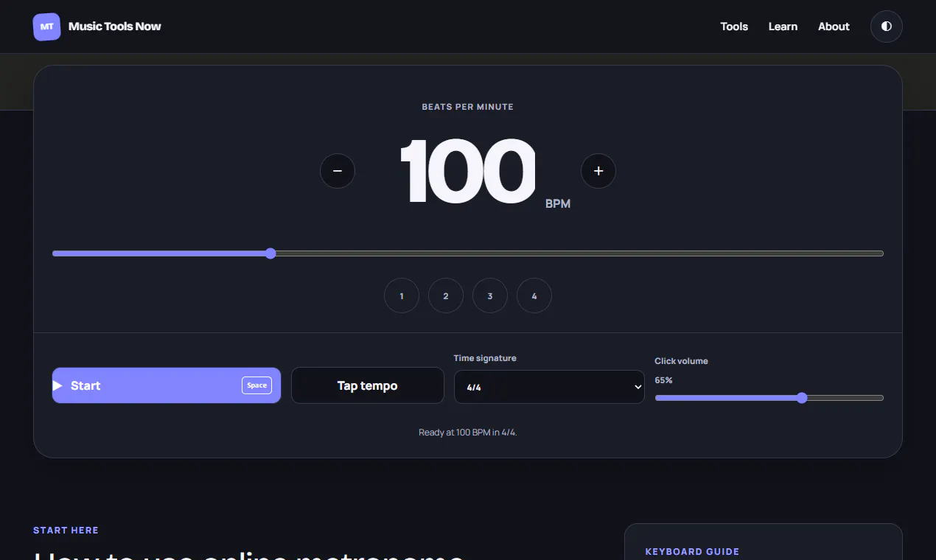The image size is (936, 560).
Task: Select beat indicator 2
Action: coord(446,295)
